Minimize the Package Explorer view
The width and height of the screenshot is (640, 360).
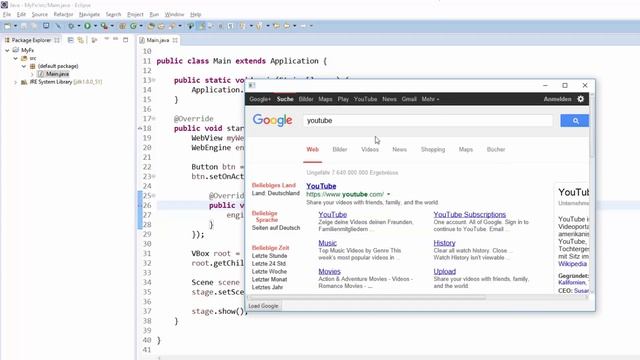pyautogui.click(x=116, y=39)
